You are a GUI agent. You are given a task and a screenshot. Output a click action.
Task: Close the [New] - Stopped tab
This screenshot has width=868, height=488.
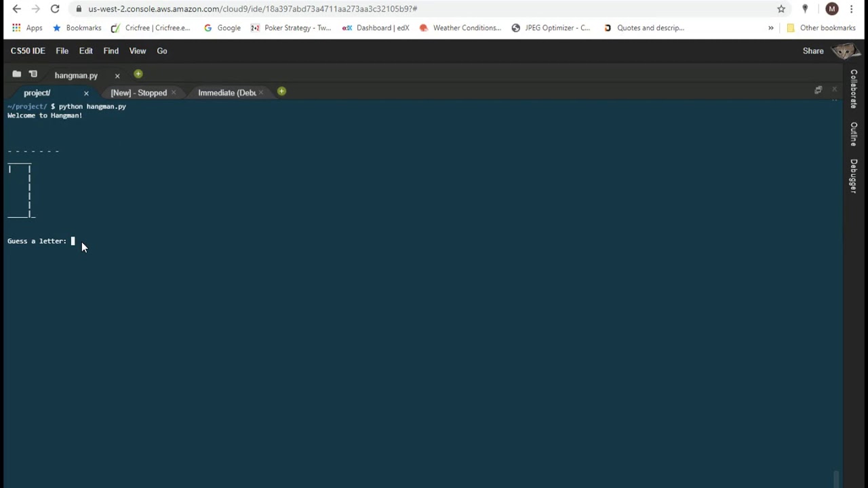174,93
